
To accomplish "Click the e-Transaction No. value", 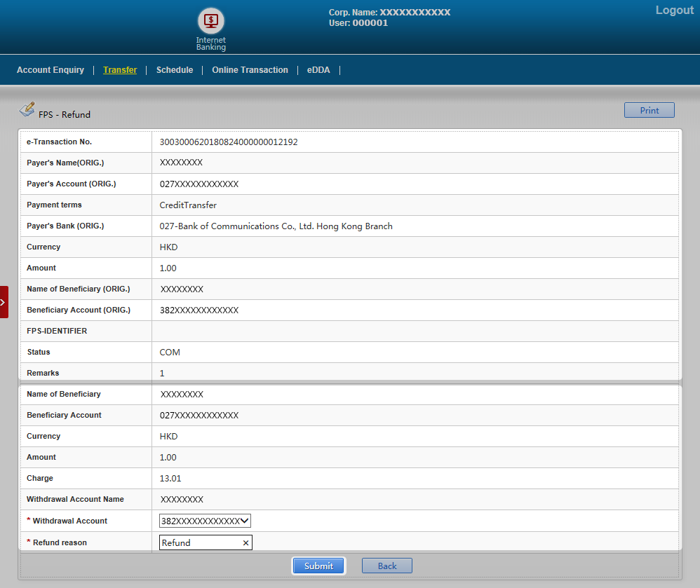I will (x=229, y=142).
